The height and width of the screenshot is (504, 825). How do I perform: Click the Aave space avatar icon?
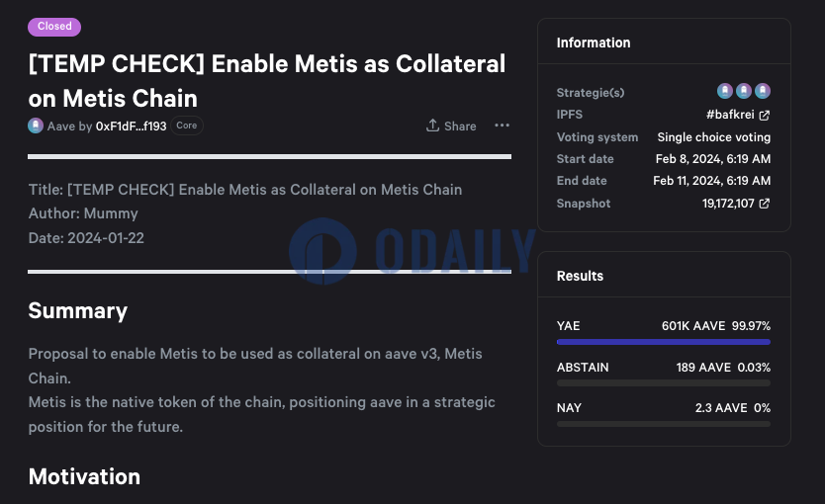click(36, 126)
